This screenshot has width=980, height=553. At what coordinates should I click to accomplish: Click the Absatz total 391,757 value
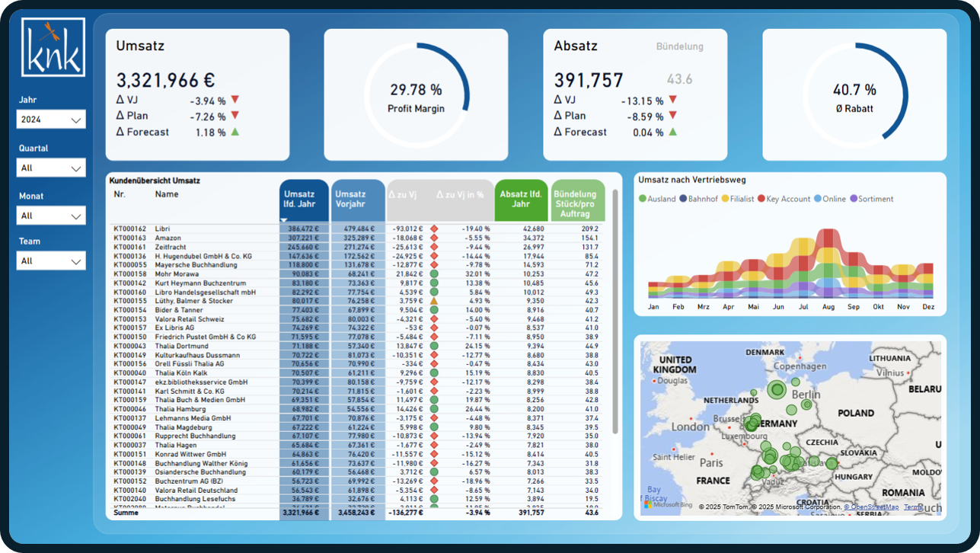[589, 80]
